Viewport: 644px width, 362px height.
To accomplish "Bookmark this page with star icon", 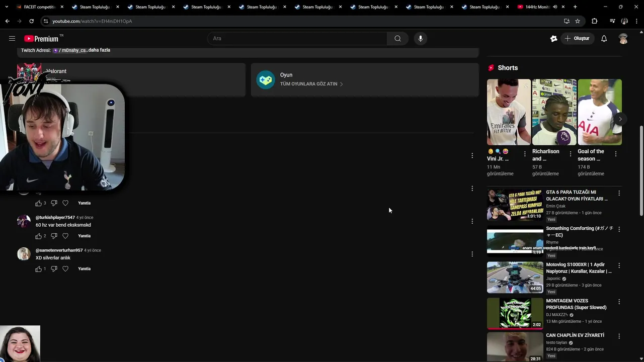I will click(x=578, y=21).
